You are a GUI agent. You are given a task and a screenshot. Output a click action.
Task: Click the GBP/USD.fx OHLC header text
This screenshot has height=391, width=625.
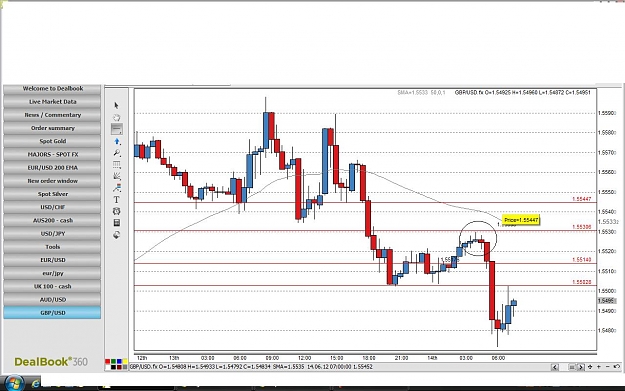(523, 92)
